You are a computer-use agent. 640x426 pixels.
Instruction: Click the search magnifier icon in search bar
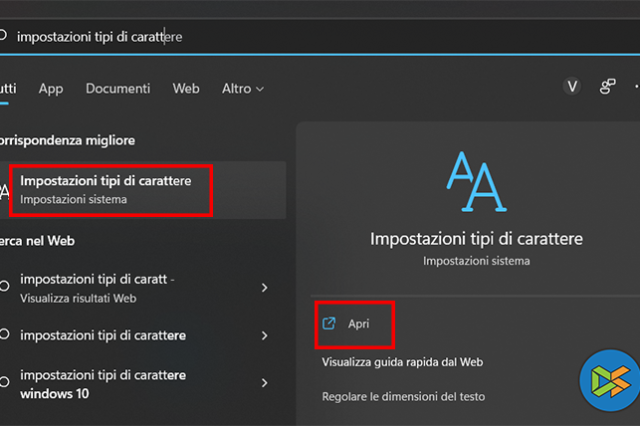3,36
